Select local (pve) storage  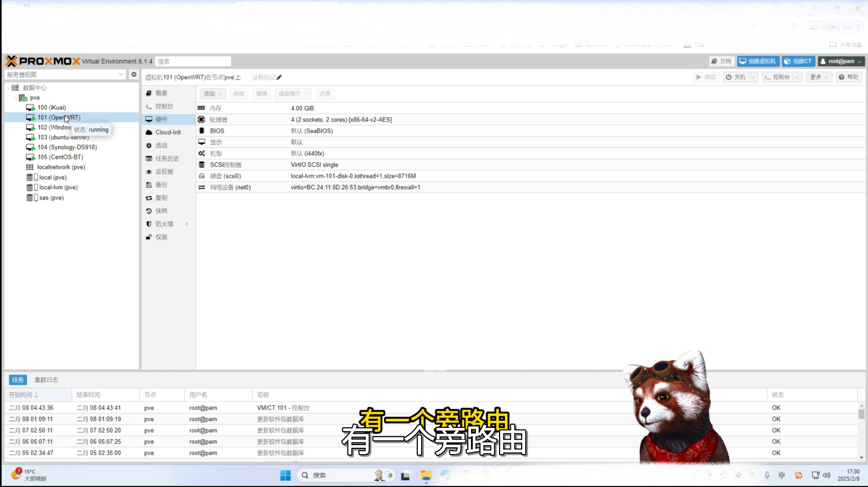coord(52,177)
